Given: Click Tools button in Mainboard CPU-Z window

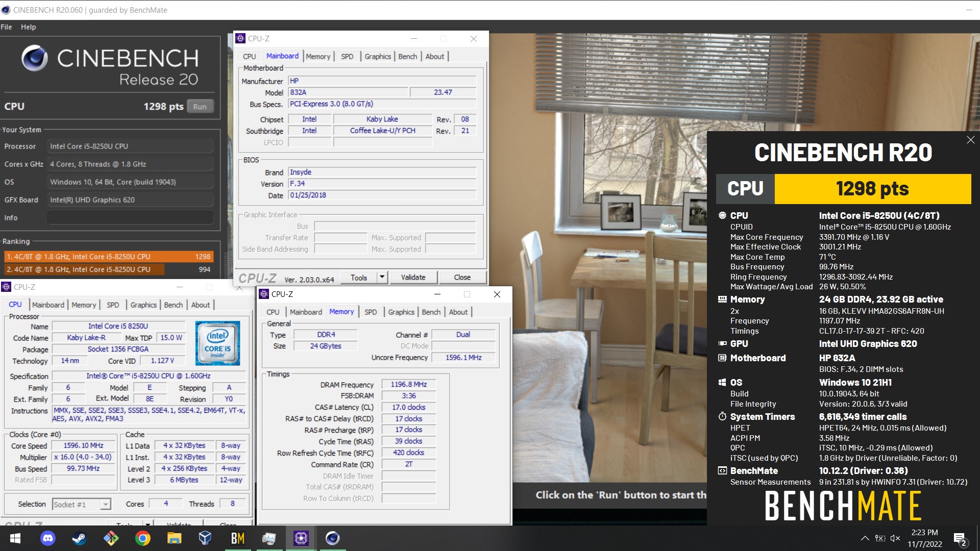Looking at the screenshot, I should point(358,278).
